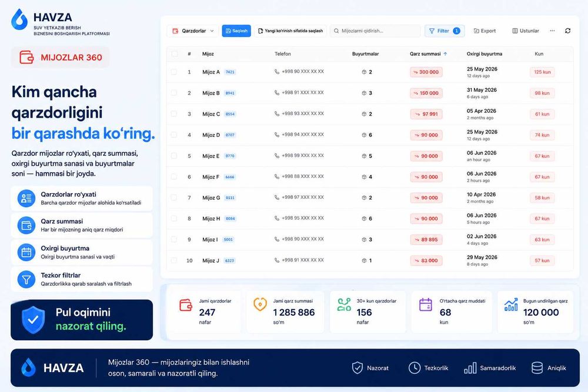This screenshot has width=588, height=392.
Task: Click the HAVZA drop logo in footer
Action: click(x=29, y=368)
